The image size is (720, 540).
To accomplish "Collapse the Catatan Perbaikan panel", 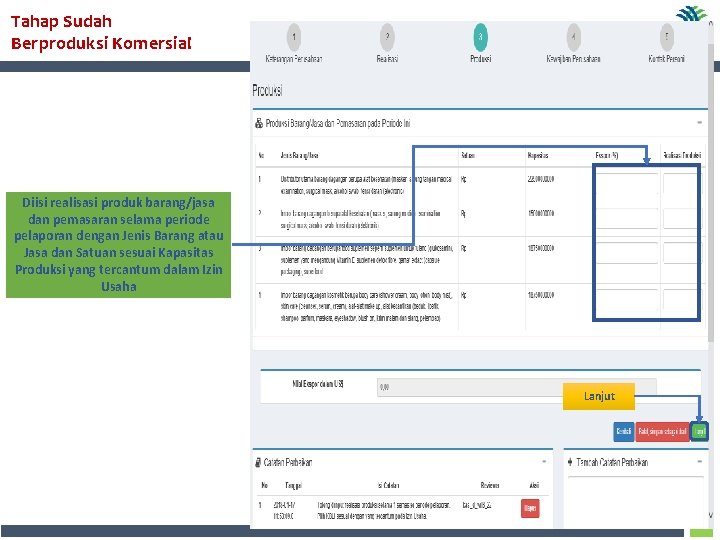I will 544,461.
